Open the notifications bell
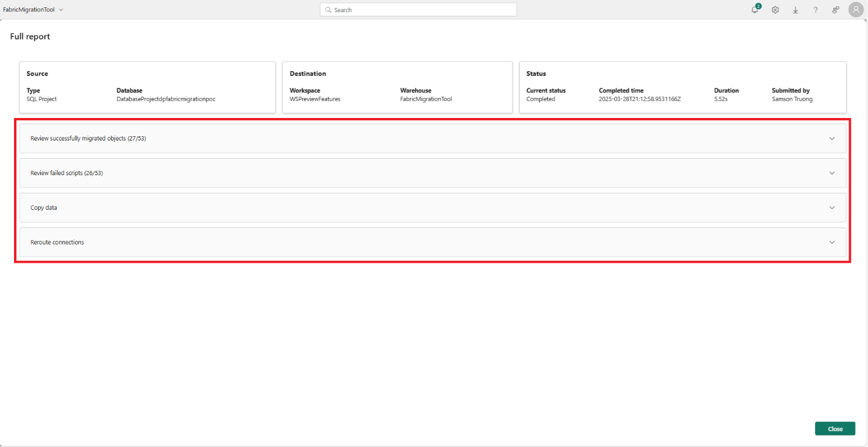This screenshot has width=868, height=447. coord(754,10)
